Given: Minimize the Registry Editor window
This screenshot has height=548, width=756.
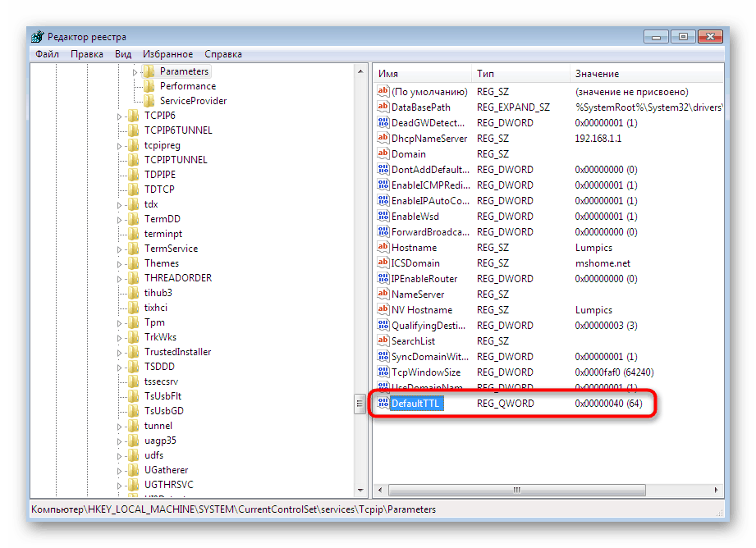Looking at the screenshot, I should 656,37.
